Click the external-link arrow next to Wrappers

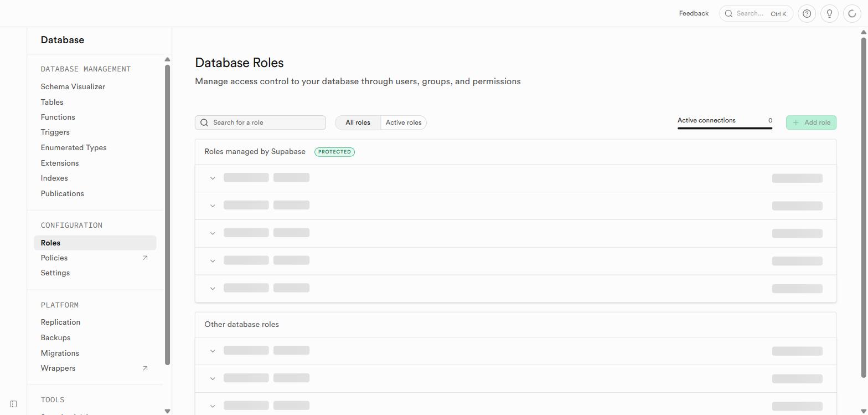tap(145, 368)
